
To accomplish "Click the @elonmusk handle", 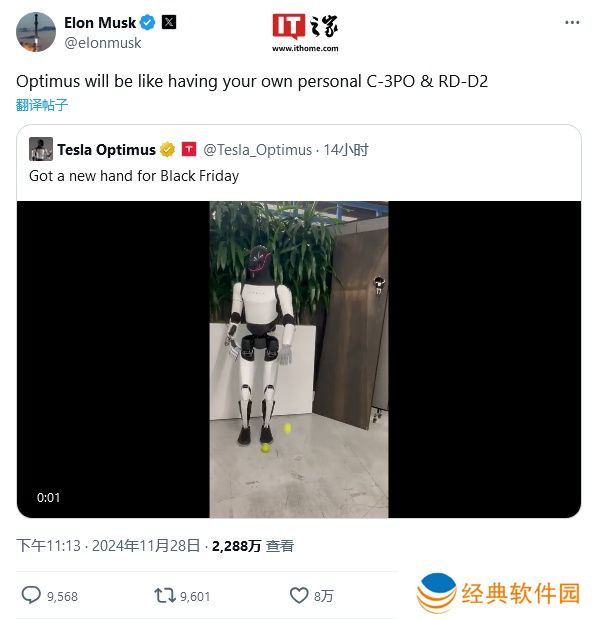I will tap(103, 43).
